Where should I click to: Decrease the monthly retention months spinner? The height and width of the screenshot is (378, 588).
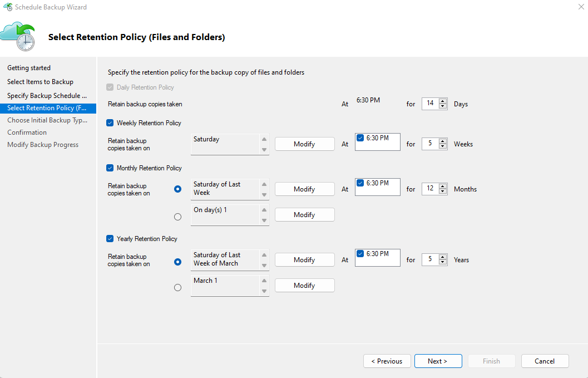[443, 192]
